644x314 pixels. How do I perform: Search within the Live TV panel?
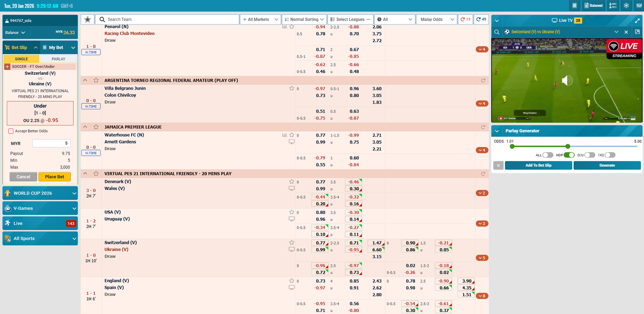click(497, 32)
